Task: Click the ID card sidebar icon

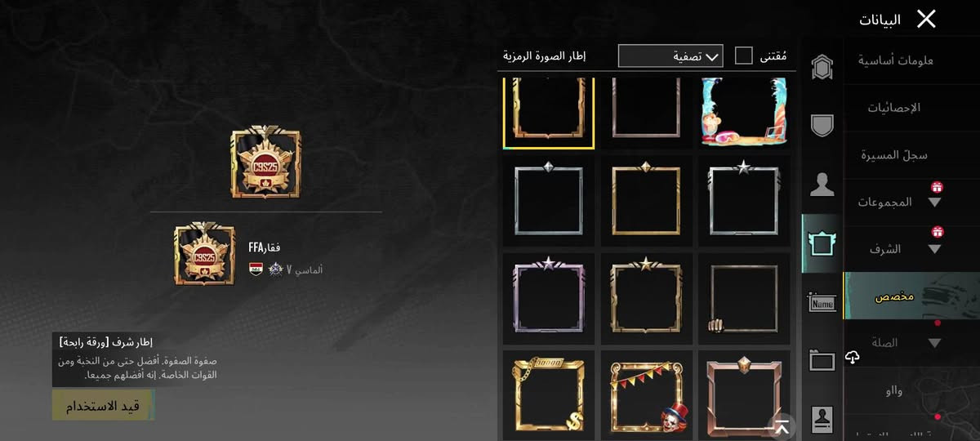Action: tap(822, 419)
